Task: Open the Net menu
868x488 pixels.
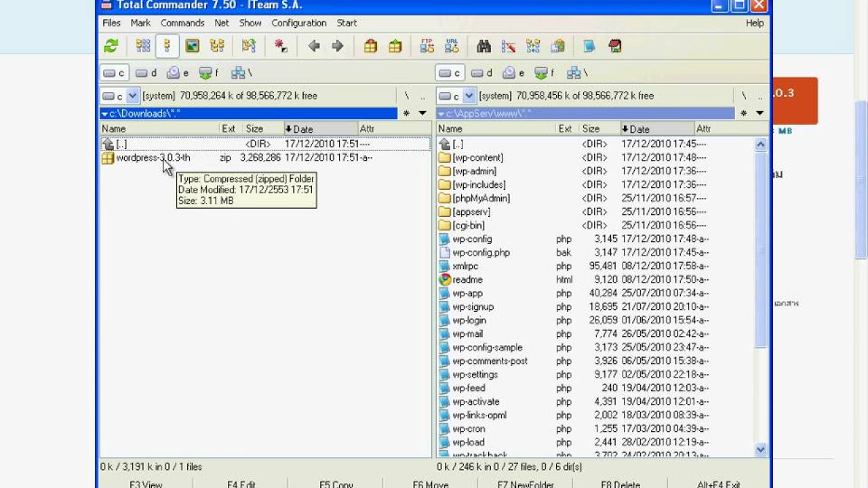Action: pos(222,22)
